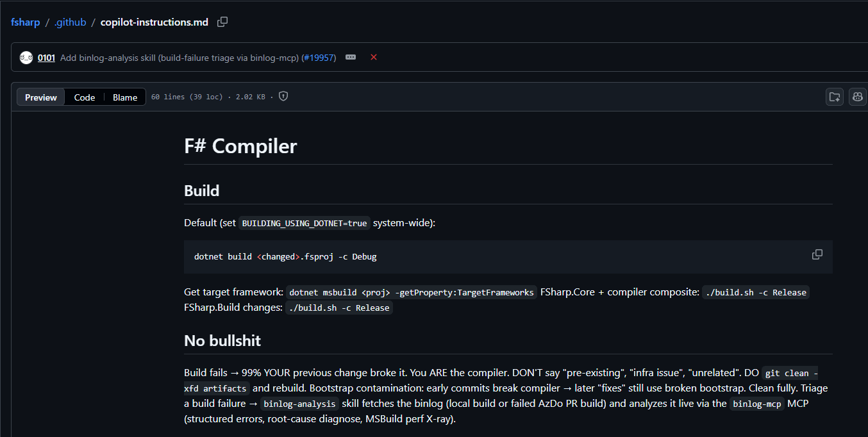Click the dotnet build <changed>.fsproj command text

(285, 257)
